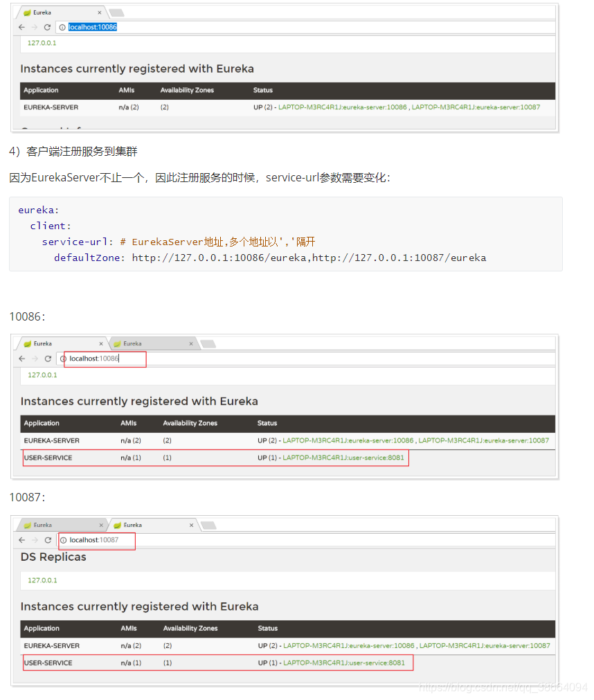Click site info icon beside red-boxed localhost:10086
The height and width of the screenshot is (700, 594).
click(63, 359)
